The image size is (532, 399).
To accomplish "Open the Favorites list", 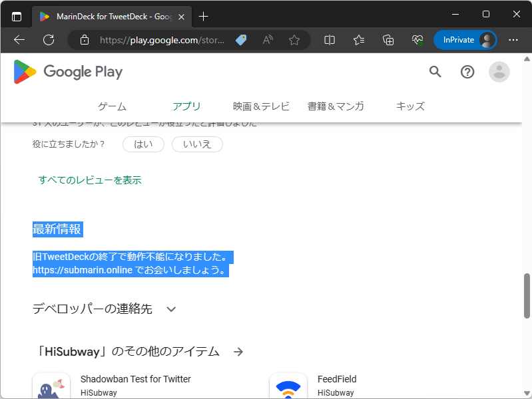I will 359,40.
